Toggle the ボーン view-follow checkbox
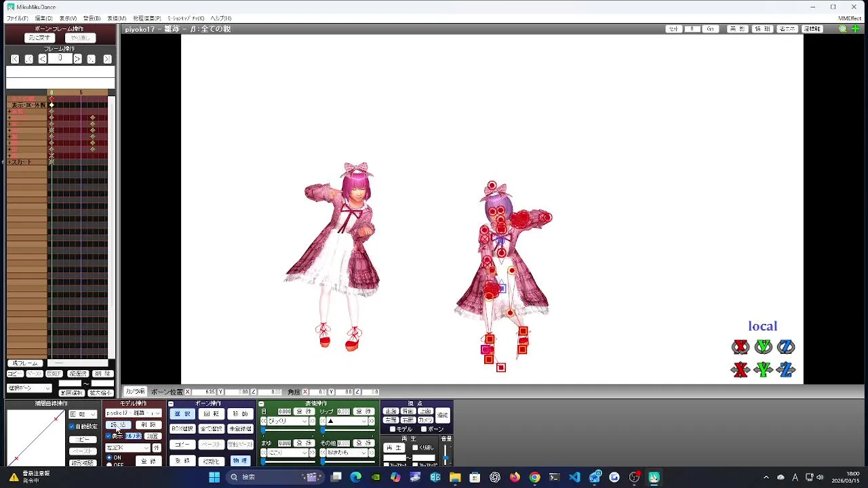 [424, 429]
